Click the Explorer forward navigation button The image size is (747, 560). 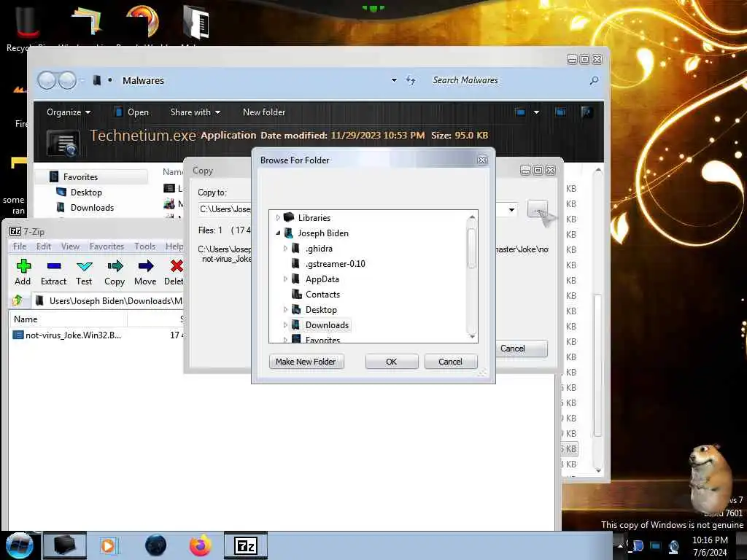pyautogui.click(x=66, y=80)
